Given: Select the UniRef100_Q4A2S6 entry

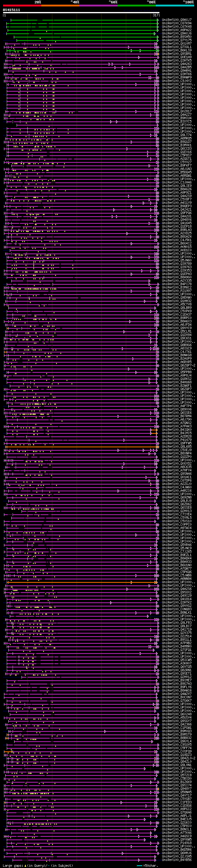Looking at the screenshot, I should coord(177,589).
